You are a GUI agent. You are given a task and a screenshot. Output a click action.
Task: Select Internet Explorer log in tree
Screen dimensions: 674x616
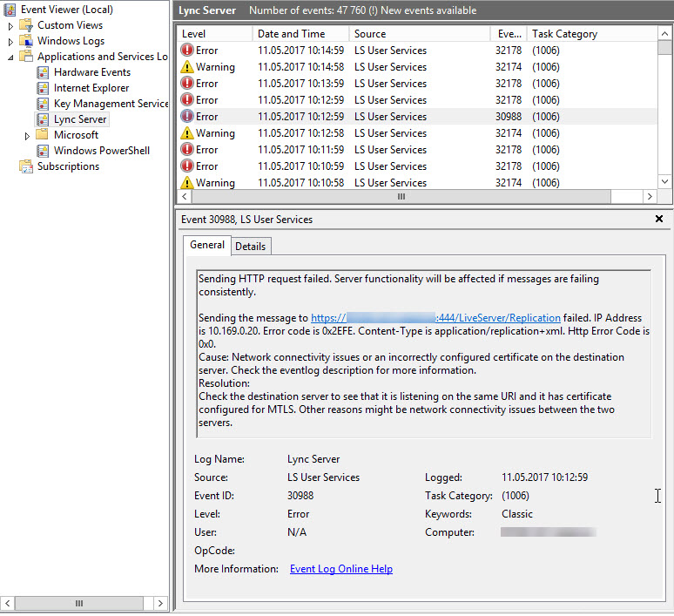coord(91,88)
